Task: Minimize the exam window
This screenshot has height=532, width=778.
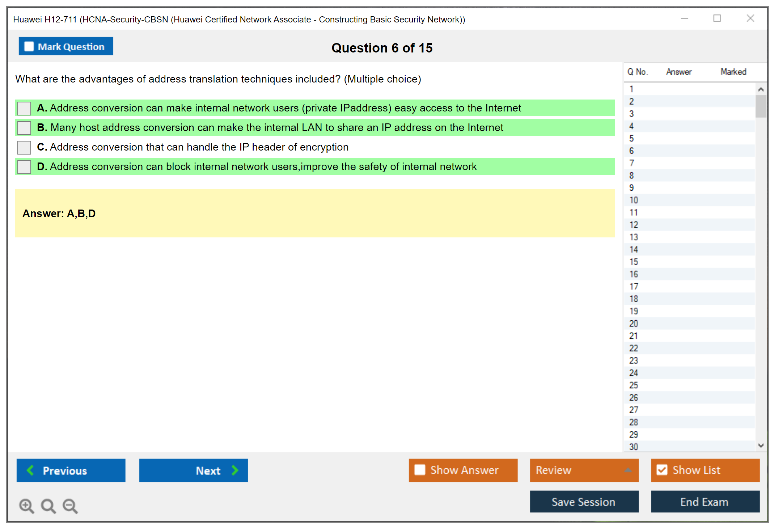Action: pos(684,18)
